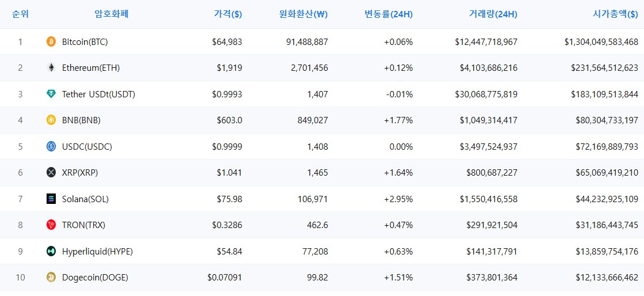Open Bitcoin(BTC) name link
Viewport: 644px width, 296px height.
[85, 42]
